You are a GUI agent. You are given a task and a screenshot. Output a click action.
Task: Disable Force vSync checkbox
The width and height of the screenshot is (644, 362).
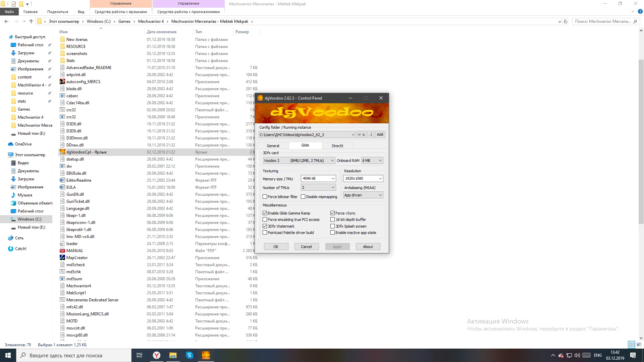coord(333,213)
